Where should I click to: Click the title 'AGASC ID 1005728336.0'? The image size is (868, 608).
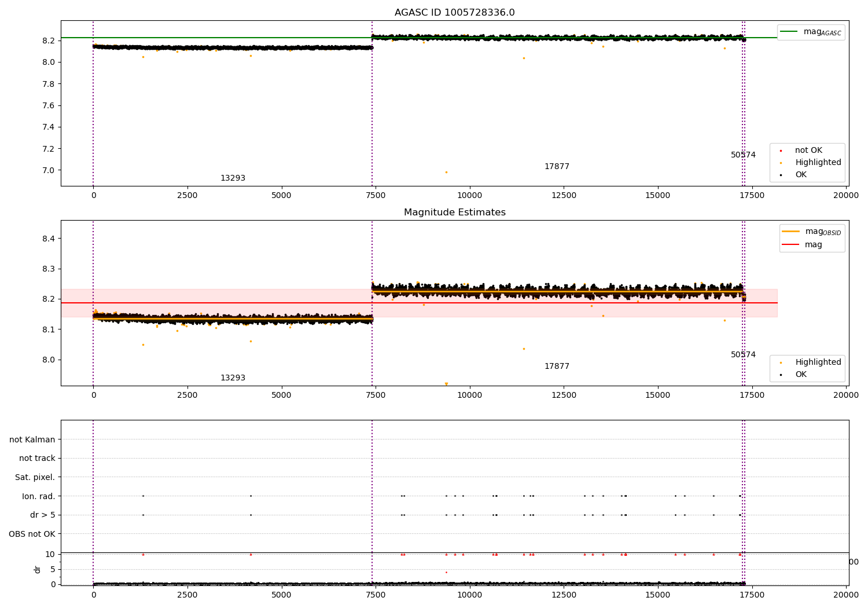[454, 13]
